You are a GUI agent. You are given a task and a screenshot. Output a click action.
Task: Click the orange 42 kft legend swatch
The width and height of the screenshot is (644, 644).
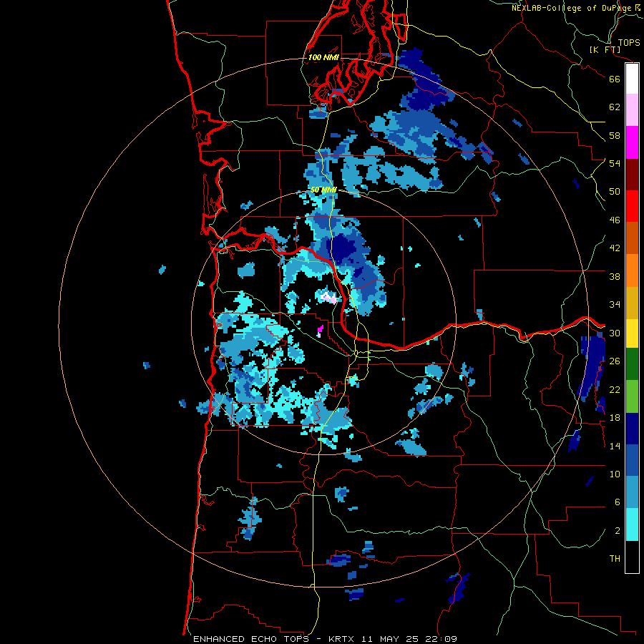tap(632, 270)
